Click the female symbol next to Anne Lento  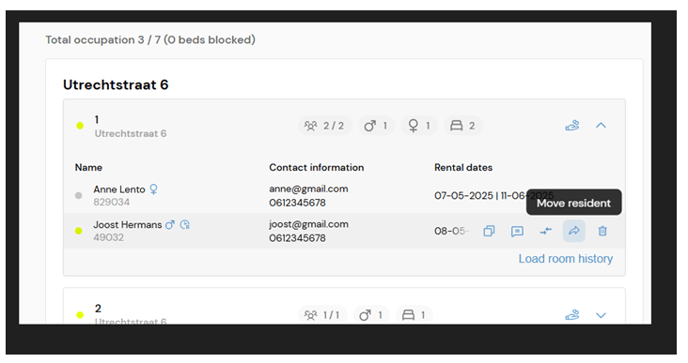(153, 189)
